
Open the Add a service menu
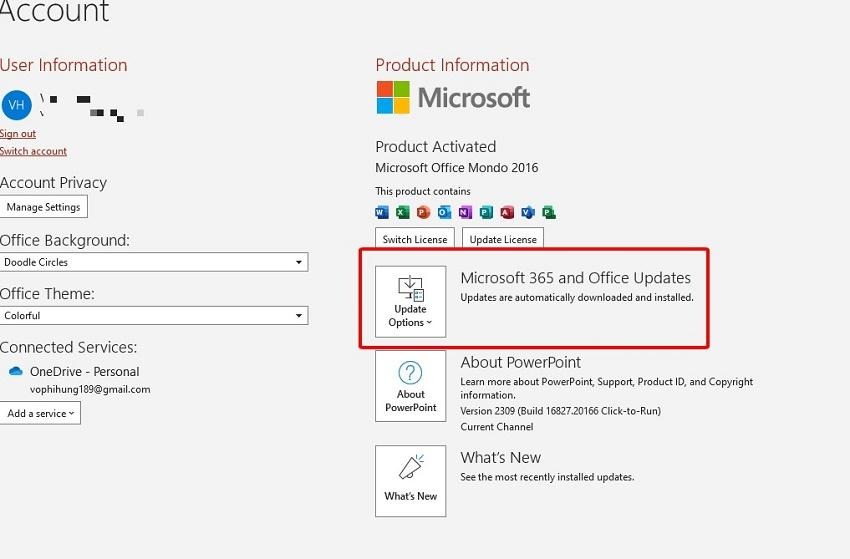click(x=40, y=413)
